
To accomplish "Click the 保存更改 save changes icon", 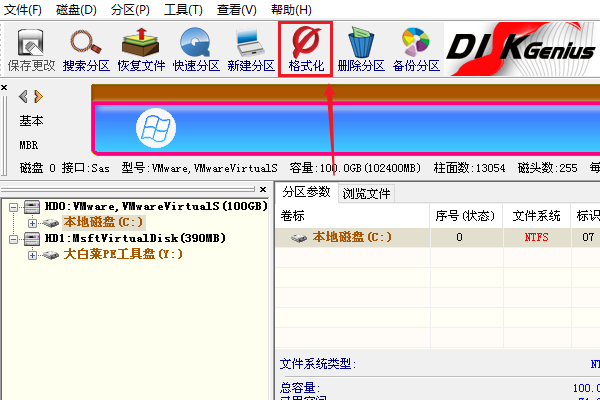I will click(x=31, y=50).
